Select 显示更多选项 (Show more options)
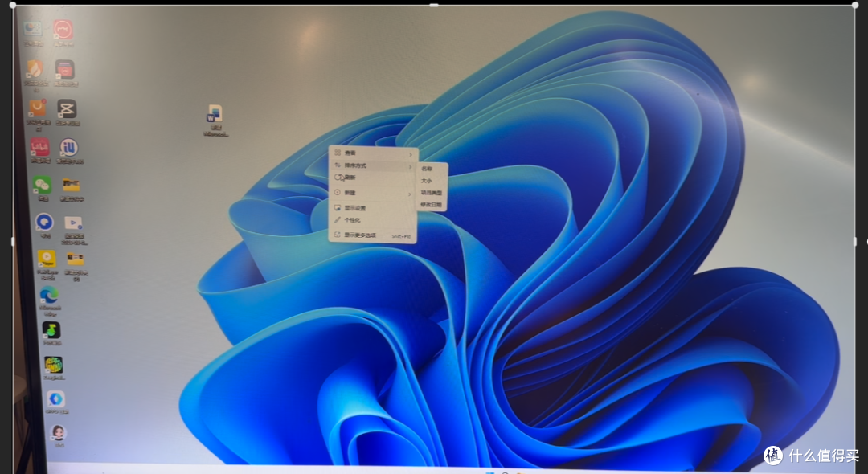Image resolution: width=868 pixels, height=474 pixels. pos(373,235)
